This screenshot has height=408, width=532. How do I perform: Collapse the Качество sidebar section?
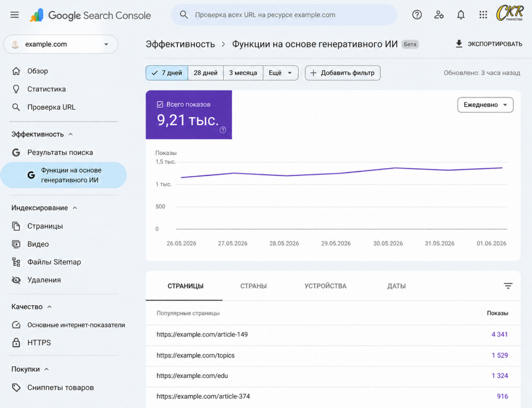[x=31, y=307]
